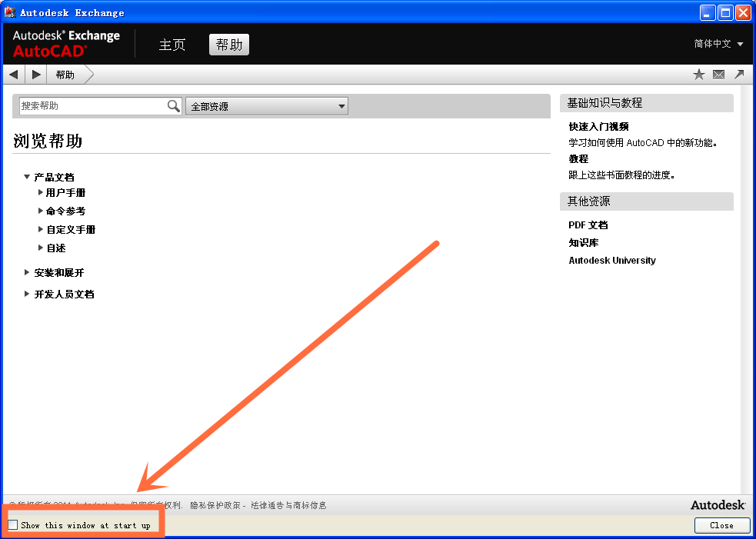The image size is (756, 539).
Task: Expand the 命令参考 node
Action: click(41, 211)
